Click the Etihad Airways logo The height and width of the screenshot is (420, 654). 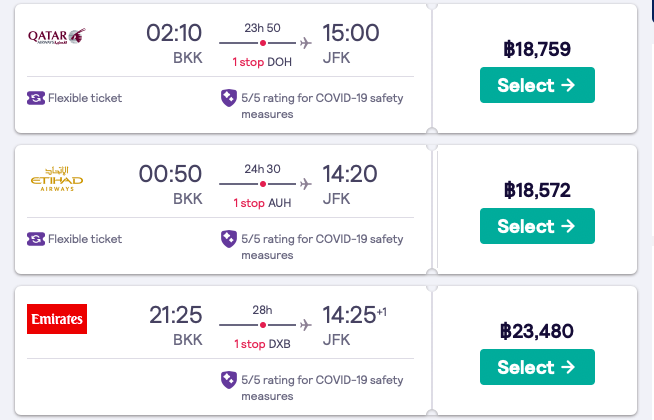pyautogui.click(x=57, y=179)
